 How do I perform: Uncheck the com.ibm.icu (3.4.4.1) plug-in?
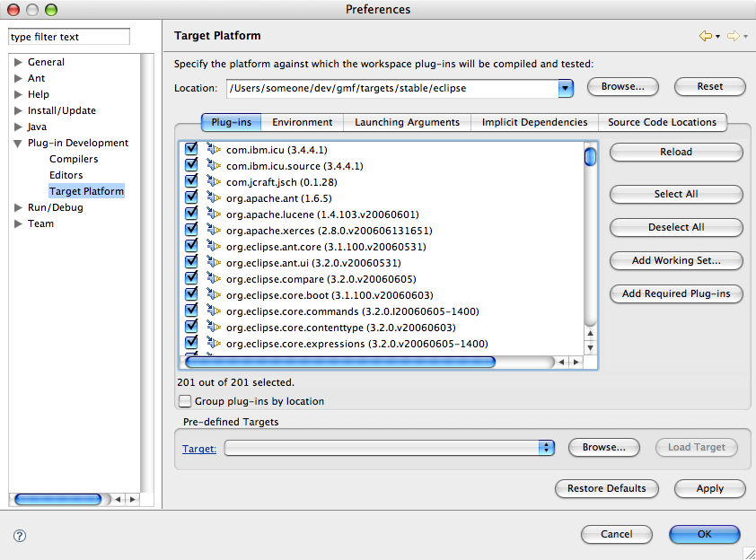[x=191, y=148]
